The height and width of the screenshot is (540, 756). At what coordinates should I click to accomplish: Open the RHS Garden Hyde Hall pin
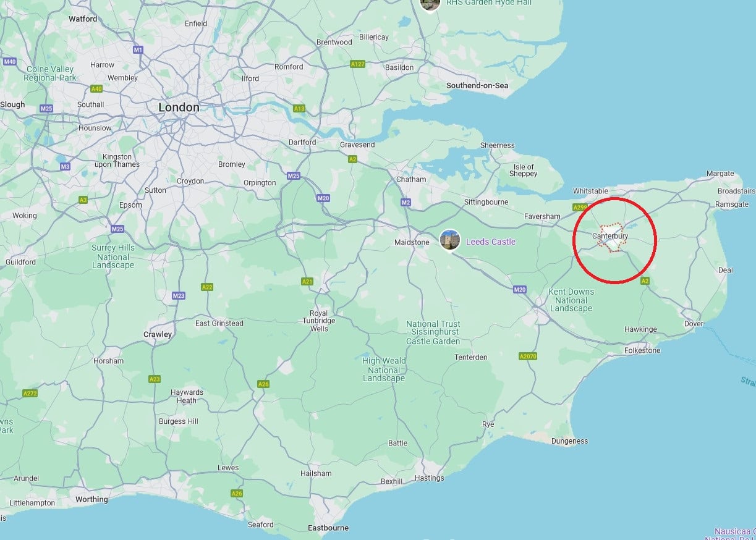[430, 3]
